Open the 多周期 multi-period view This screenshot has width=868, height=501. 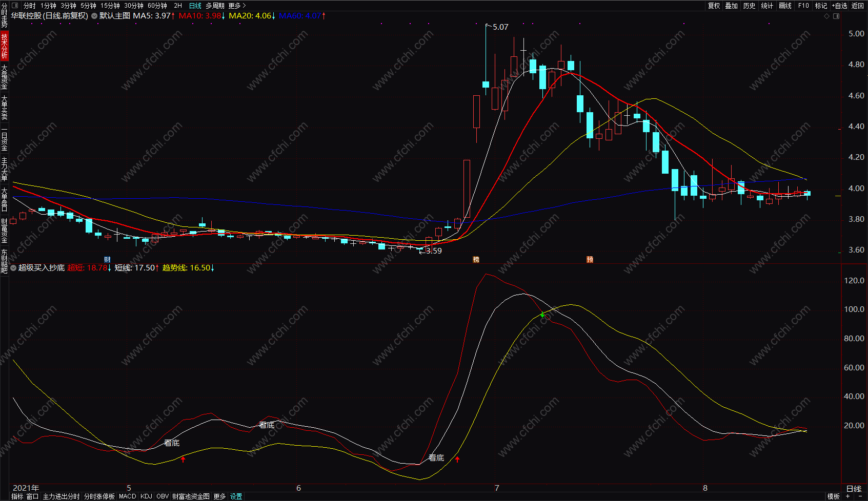pos(215,6)
